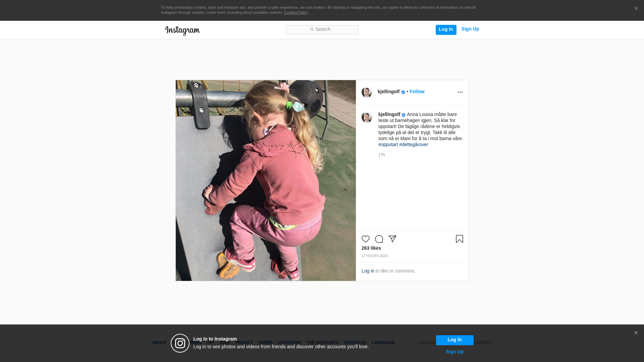Viewport: 644px width, 362px height.
Task: Click Log In button in the bottom banner
Action: pyautogui.click(x=454, y=340)
